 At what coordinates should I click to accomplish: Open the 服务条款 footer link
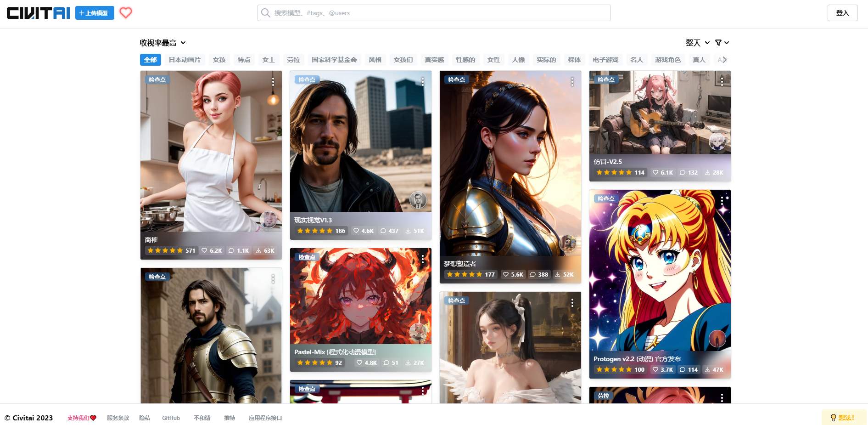pyautogui.click(x=118, y=418)
